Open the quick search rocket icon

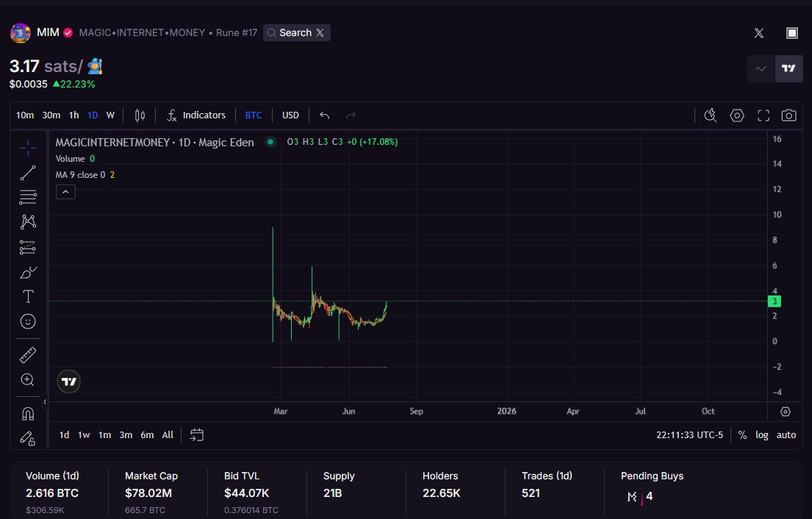[711, 115]
